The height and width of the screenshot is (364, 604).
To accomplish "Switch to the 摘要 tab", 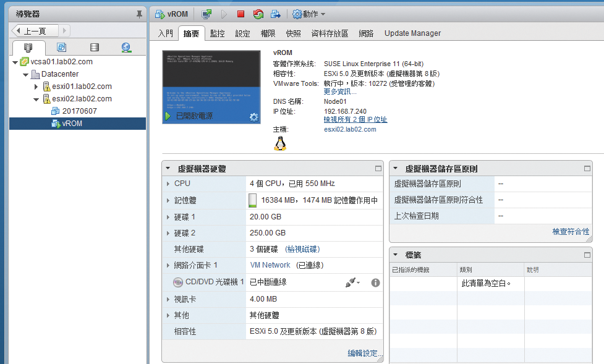I will pyautogui.click(x=191, y=33).
